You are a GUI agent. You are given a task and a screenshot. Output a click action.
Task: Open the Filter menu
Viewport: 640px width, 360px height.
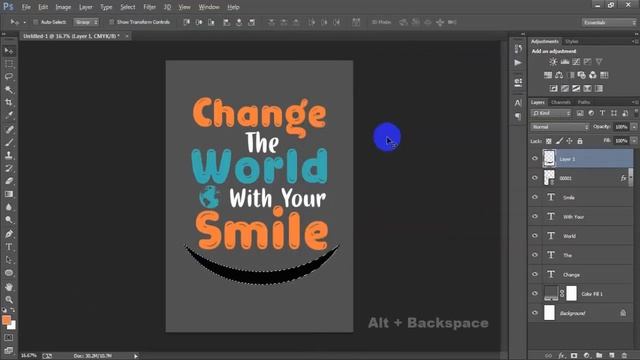pos(149,7)
